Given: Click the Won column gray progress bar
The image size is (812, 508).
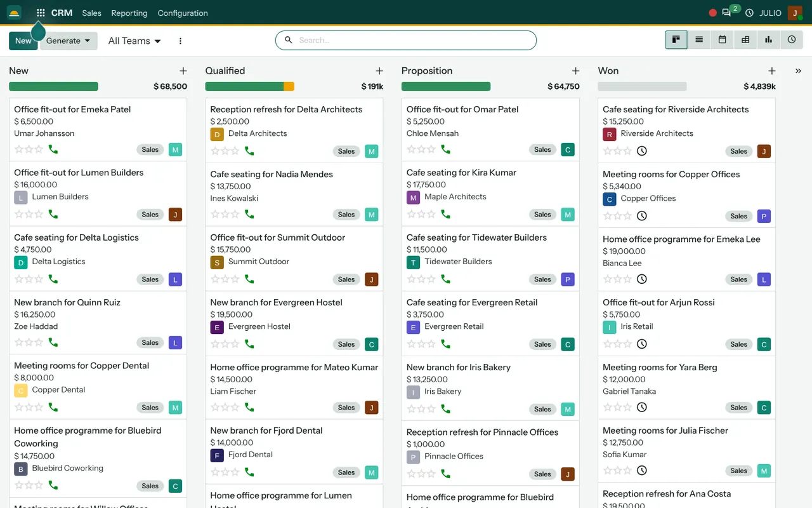Looking at the screenshot, I should [642, 86].
